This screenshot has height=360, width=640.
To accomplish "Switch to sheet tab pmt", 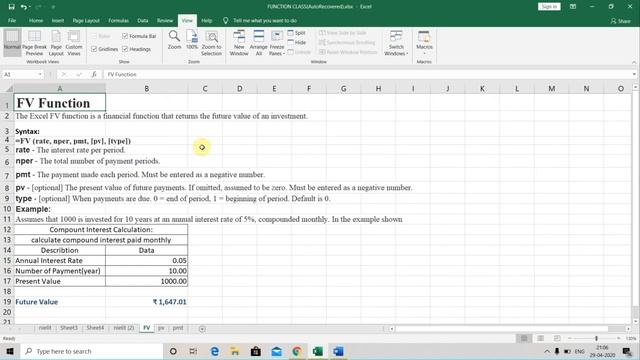I will coord(178,328).
